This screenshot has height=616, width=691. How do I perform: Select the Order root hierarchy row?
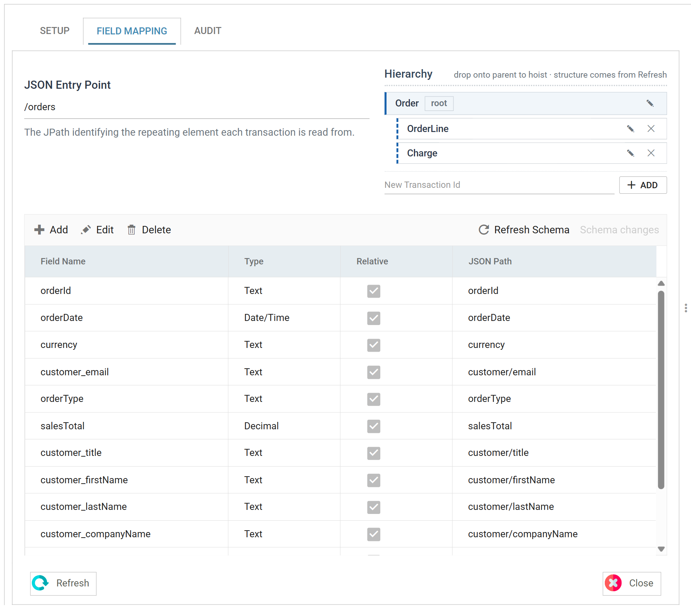click(x=526, y=104)
